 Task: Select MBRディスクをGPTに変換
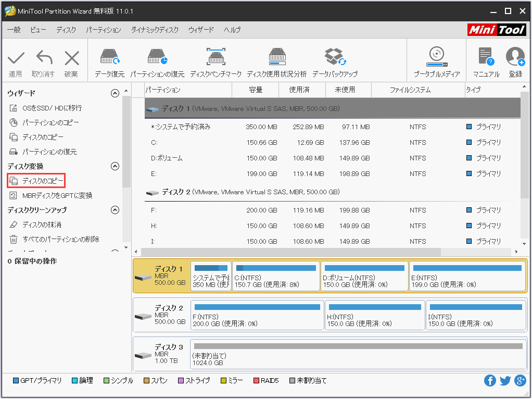(51, 196)
